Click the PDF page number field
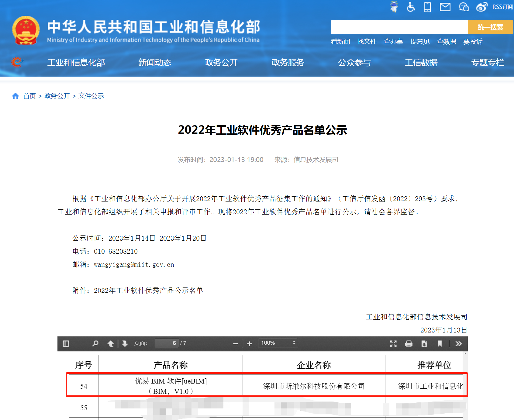The height and width of the screenshot is (420, 514). click(167, 343)
